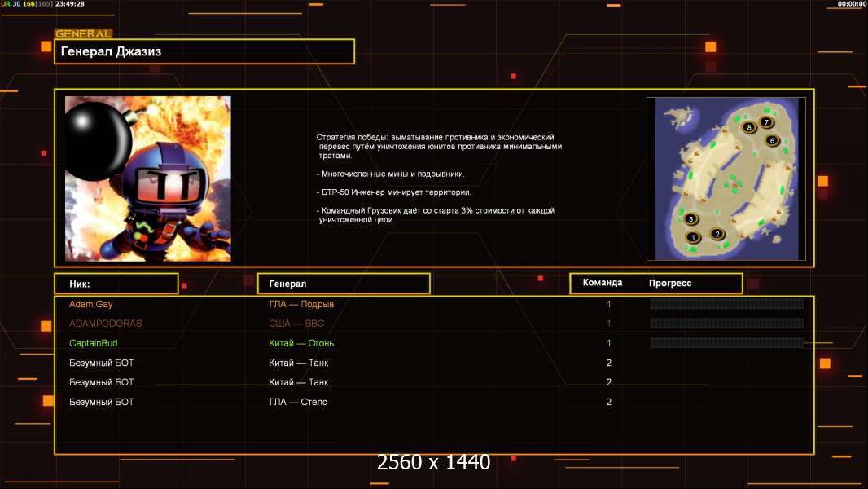Click CaptainBud's loading progress bar

[x=727, y=343]
